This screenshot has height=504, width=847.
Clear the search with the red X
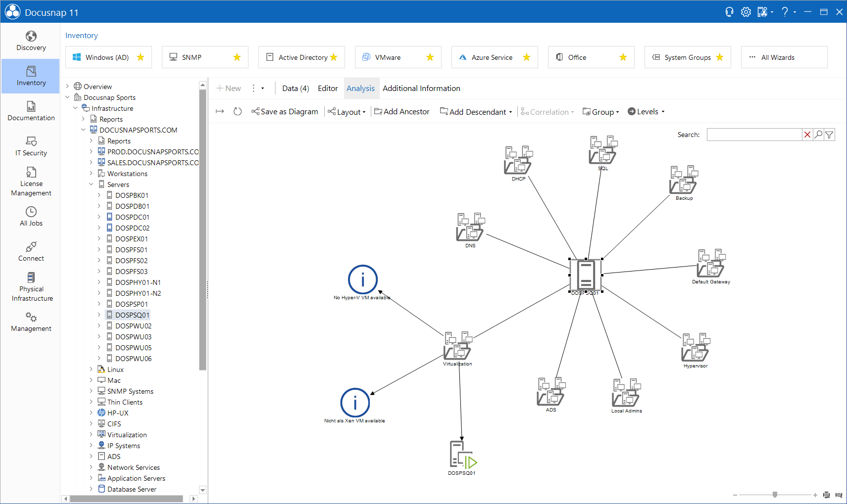807,135
